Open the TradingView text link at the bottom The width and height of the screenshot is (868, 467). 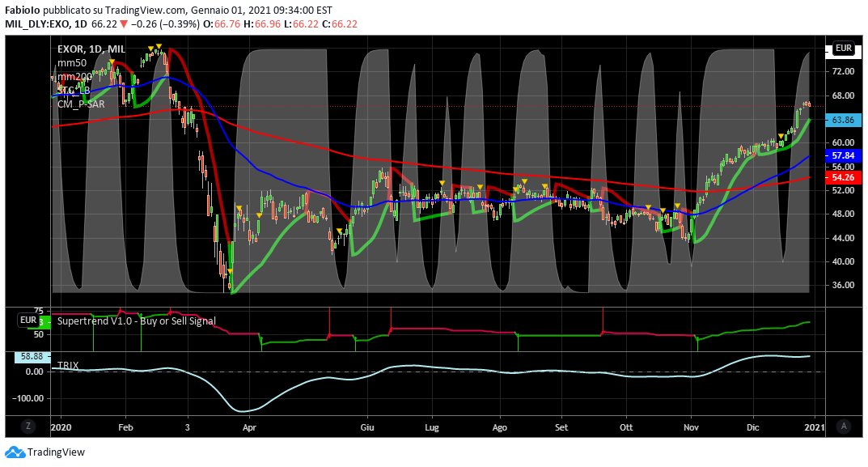tap(56, 452)
